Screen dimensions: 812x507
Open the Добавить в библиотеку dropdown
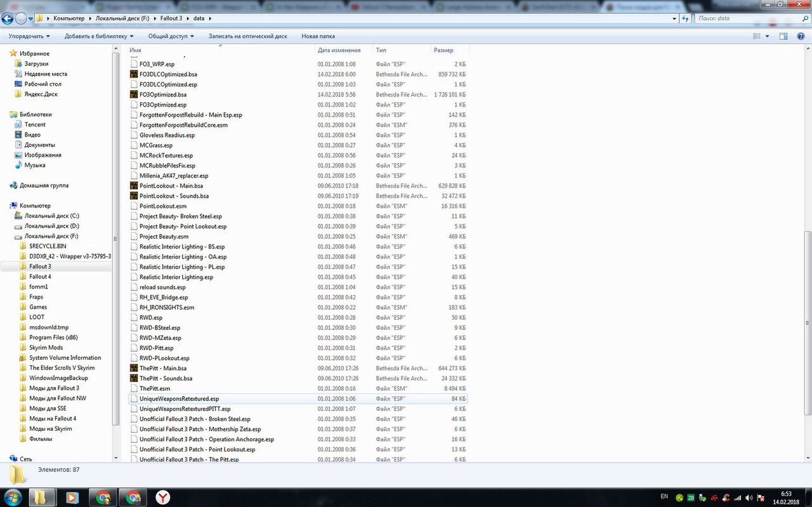click(99, 36)
